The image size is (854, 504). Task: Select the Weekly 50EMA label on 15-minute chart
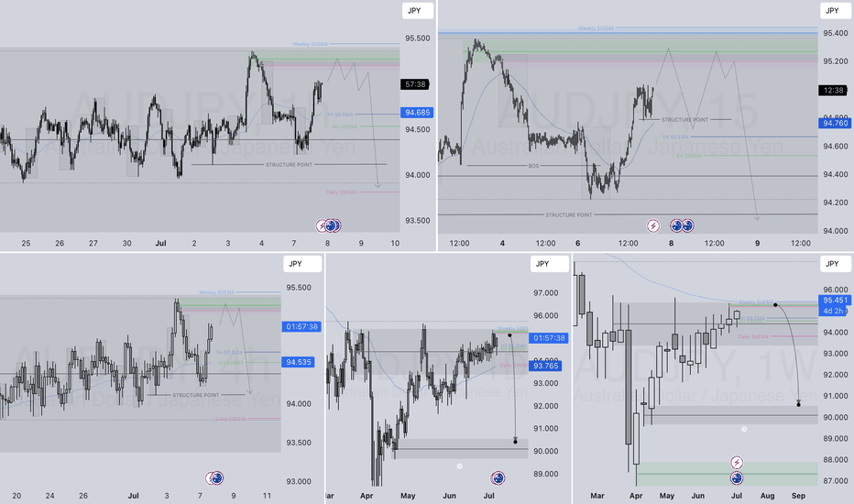596,27
